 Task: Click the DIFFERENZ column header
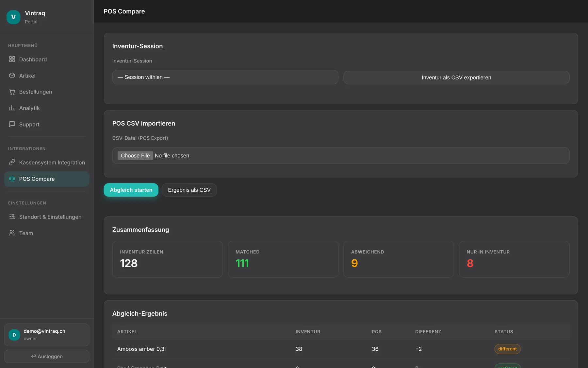pos(428,332)
